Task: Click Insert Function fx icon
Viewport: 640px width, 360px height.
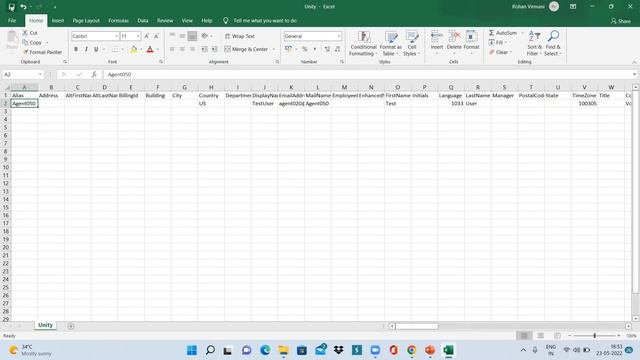Action: click(94, 74)
